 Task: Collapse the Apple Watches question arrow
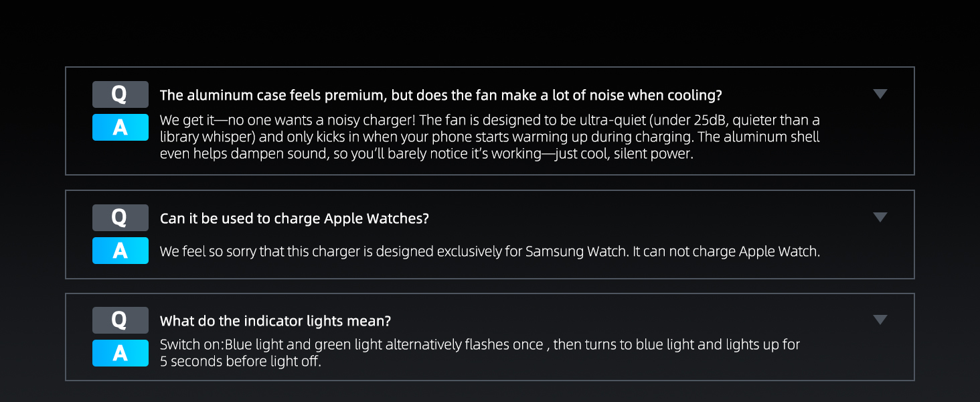[880, 217]
